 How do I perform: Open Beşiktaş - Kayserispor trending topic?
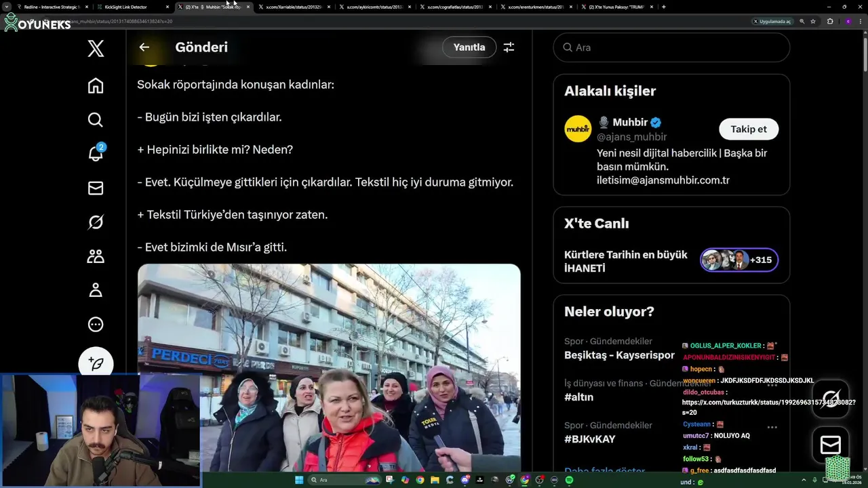619,355
